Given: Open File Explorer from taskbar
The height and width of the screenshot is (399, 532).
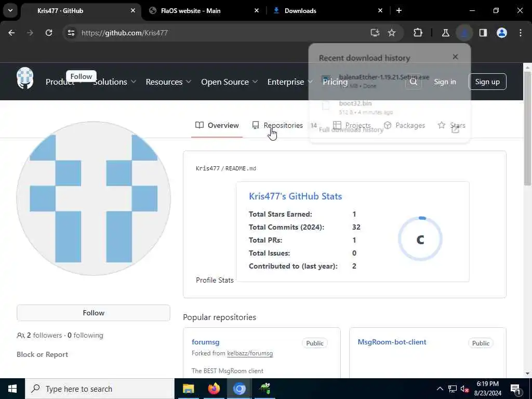Looking at the screenshot, I should (x=188, y=389).
